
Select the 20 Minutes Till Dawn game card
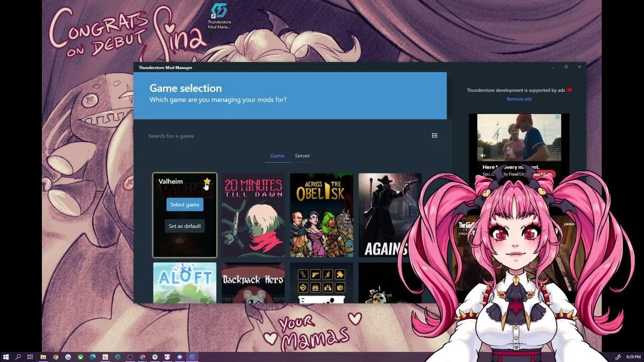click(253, 215)
